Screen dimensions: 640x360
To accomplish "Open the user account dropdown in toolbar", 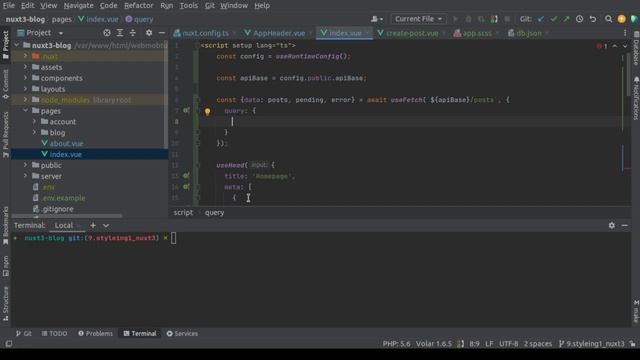I will [x=377, y=19].
